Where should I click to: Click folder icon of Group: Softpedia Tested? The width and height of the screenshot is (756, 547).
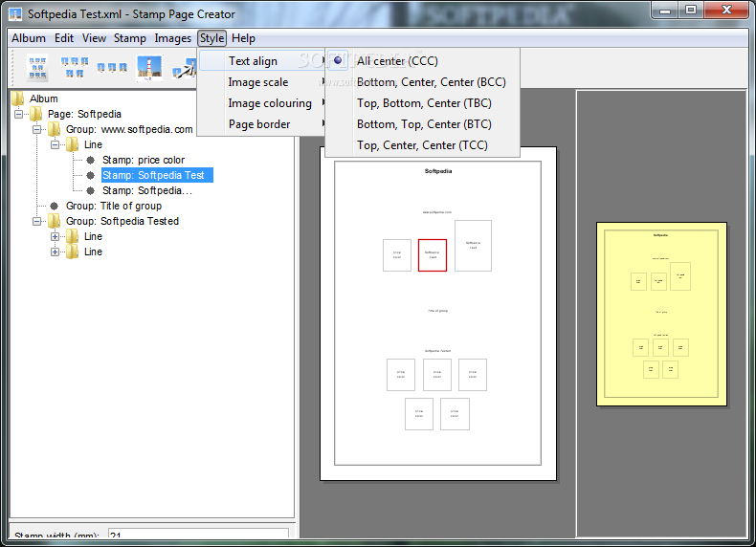[x=54, y=221]
